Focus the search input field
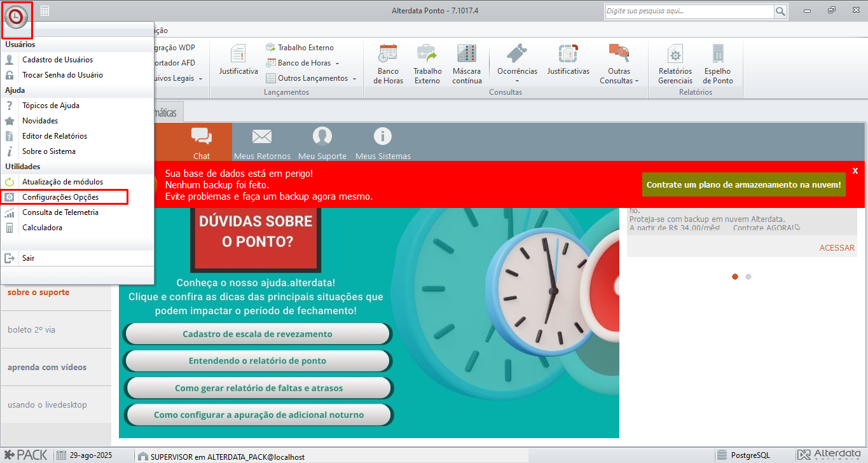The image size is (868, 463). click(689, 11)
